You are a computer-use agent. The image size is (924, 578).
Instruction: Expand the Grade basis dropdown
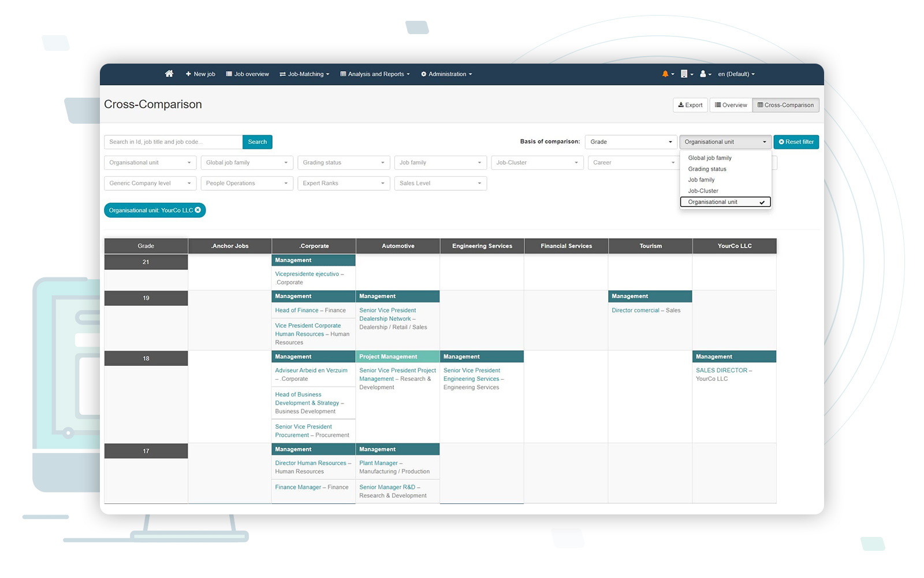tap(631, 142)
